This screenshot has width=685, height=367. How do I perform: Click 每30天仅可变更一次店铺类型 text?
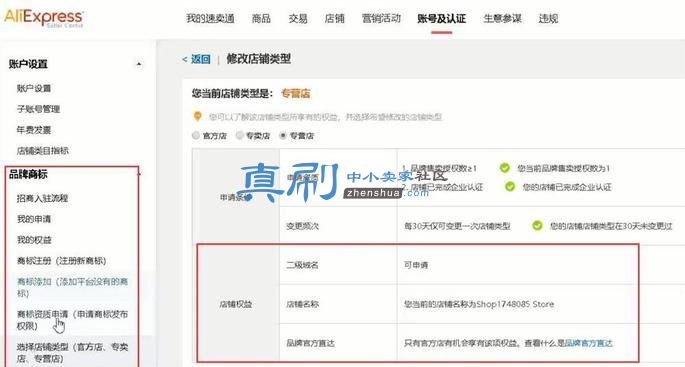click(x=457, y=226)
